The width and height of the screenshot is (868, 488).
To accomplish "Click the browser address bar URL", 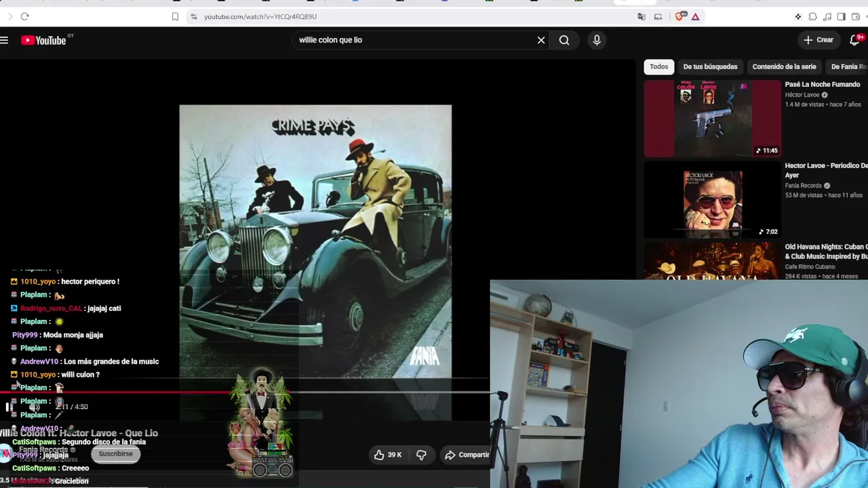I will click(x=260, y=16).
